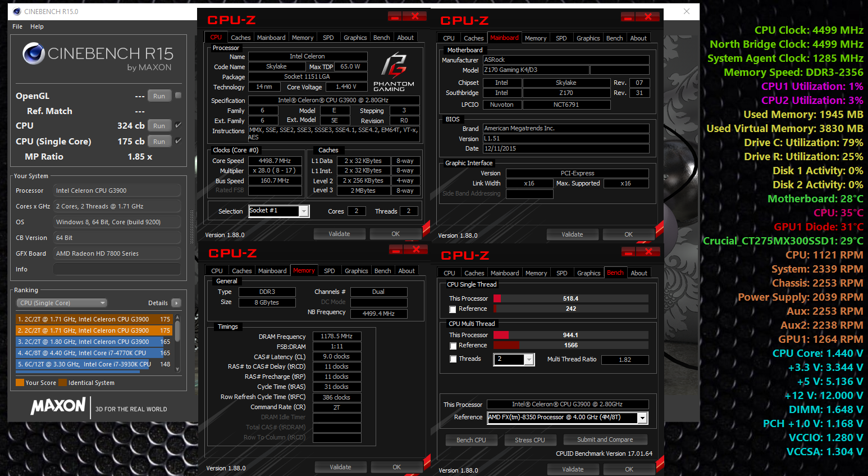Click the Stress CPU button
The height and width of the screenshot is (476, 868).
point(530,440)
